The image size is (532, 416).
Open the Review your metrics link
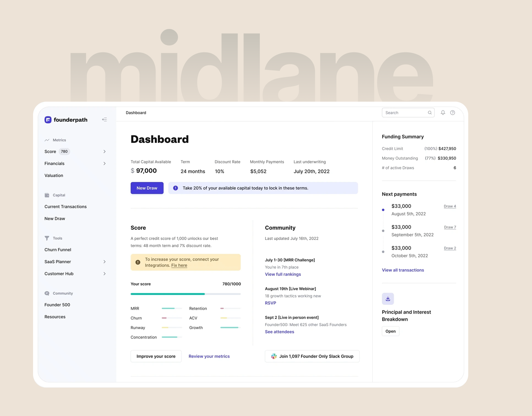(209, 356)
